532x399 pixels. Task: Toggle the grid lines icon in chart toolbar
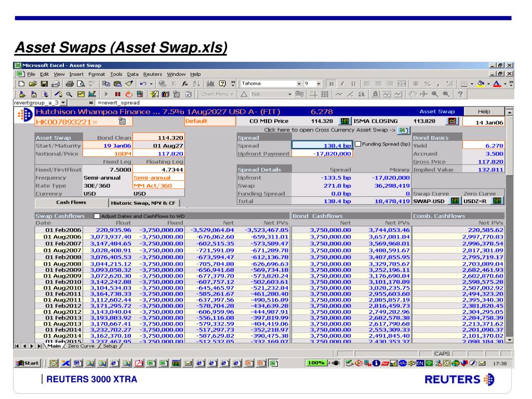(325, 94)
